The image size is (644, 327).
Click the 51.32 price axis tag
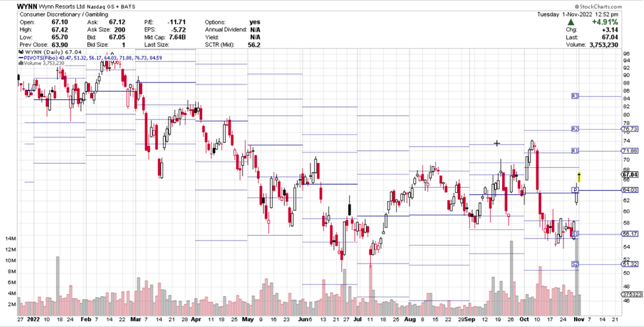coord(630,264)
